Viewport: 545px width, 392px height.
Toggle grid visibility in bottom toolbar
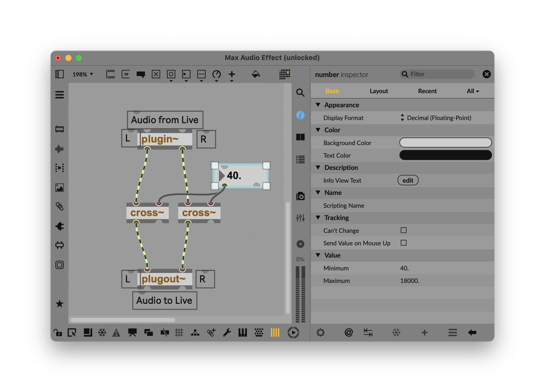[x=179, y=332]
